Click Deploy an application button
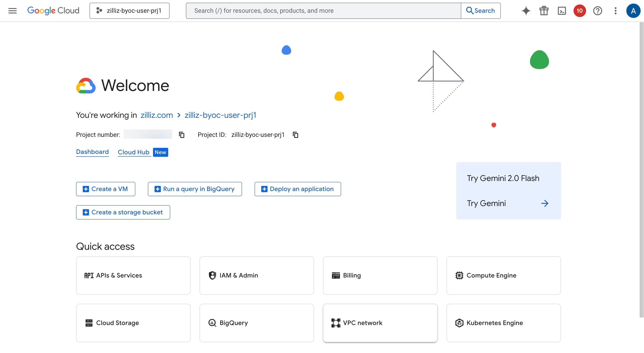The height and width of the screenshot is (353, 644). tap(298, 189)
